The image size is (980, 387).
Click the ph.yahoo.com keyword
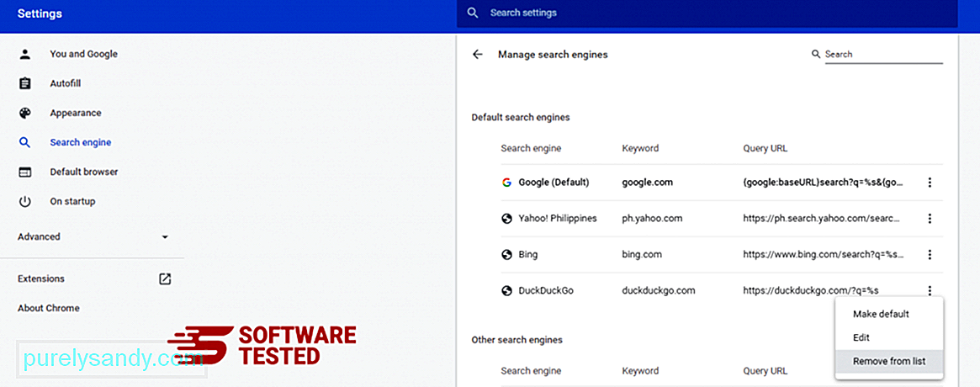click(652, 219)
